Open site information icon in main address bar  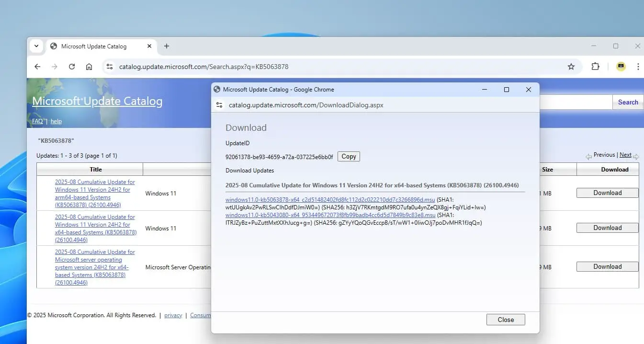(110, 67)
